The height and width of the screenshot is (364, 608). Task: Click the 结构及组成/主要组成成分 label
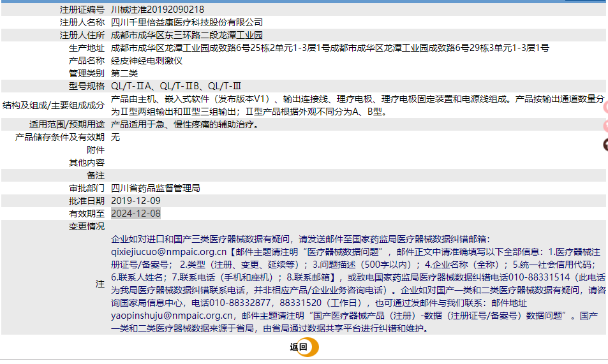(54, 105)
